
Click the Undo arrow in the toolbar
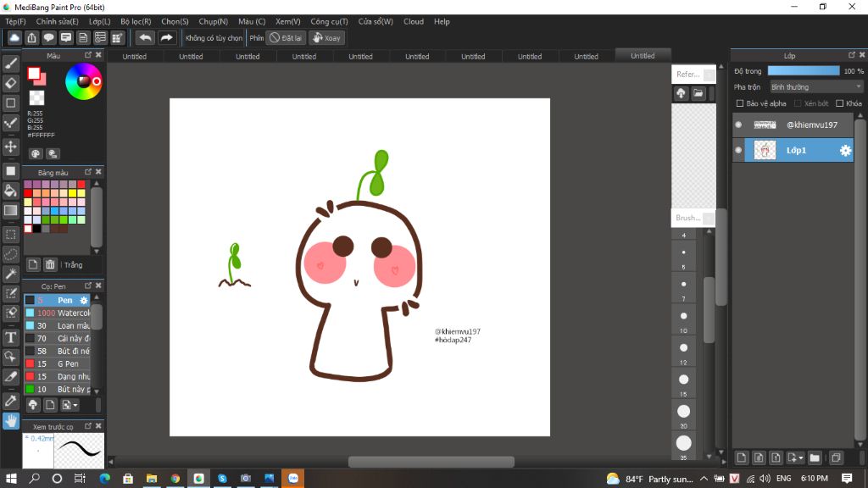(145, 37)
